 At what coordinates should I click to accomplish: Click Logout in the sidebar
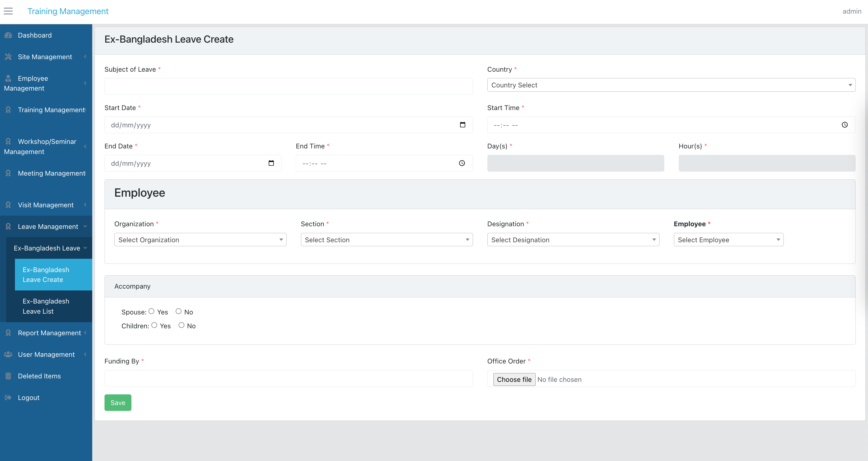click(x=46, y=397)
